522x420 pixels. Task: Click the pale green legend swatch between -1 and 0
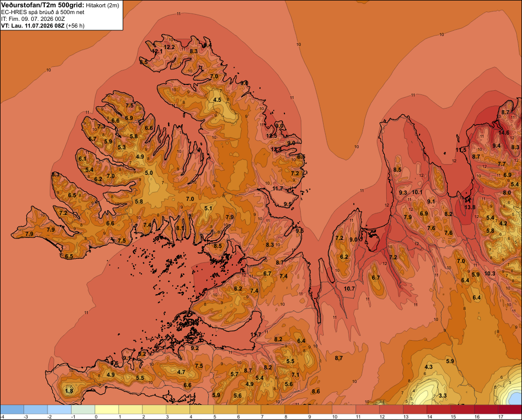pos(83,410)
